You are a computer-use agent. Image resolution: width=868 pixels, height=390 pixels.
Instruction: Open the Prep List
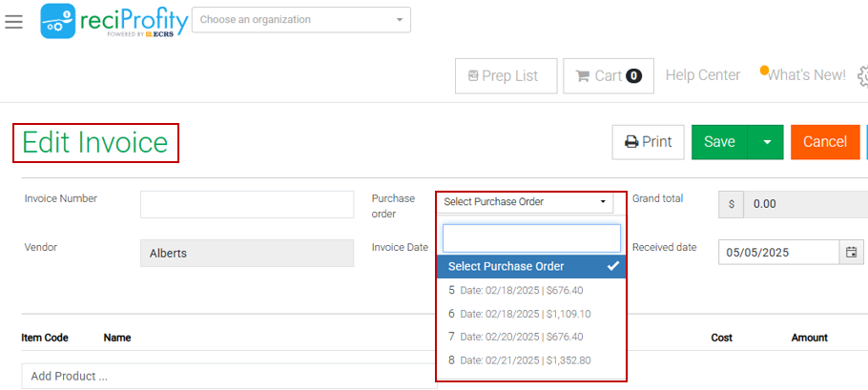click(506, 76)
